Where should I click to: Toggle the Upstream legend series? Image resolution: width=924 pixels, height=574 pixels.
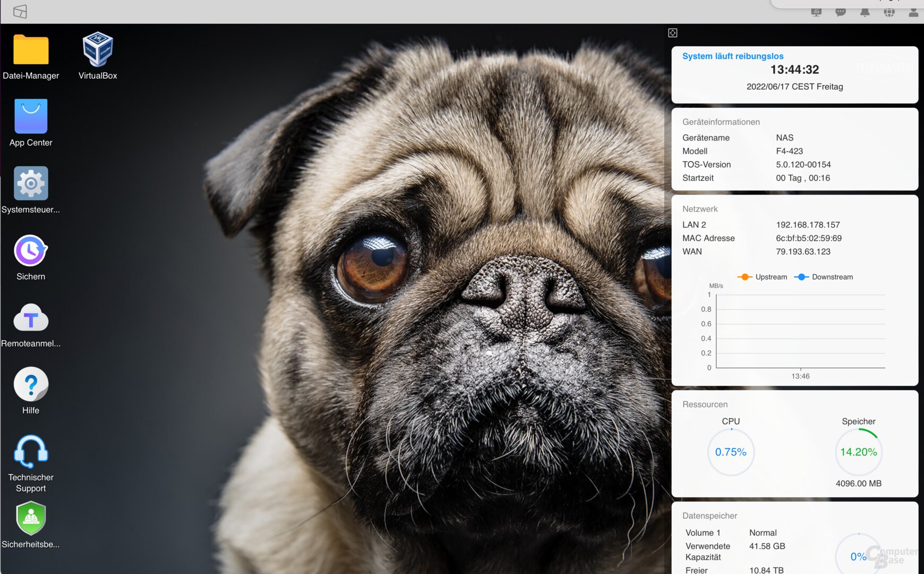[763, 277]
